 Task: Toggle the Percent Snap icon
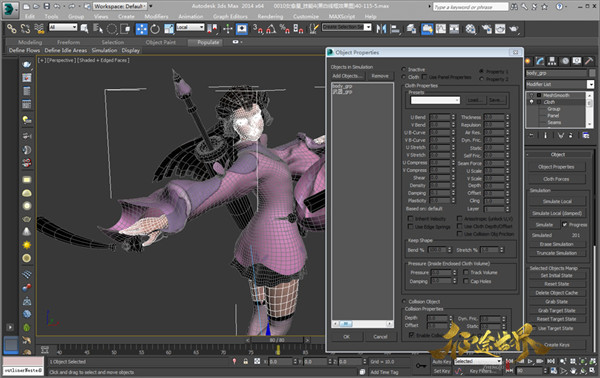click(284, 29)
